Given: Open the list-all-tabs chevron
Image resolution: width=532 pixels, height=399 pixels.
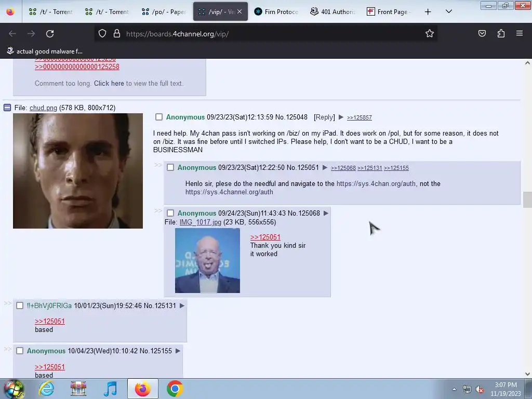Looking at the screenshot, I should (x=448, y=11).
